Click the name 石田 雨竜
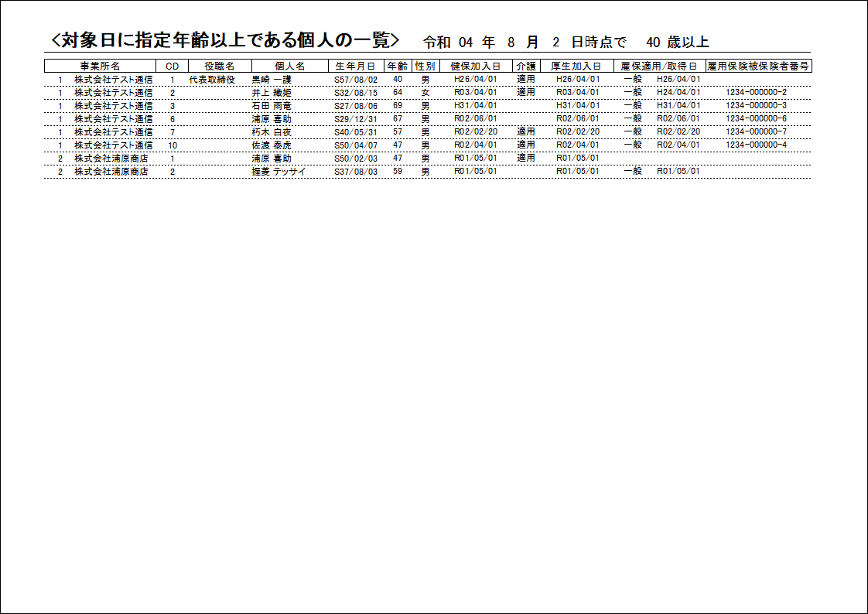 click(x=272, y=106)
